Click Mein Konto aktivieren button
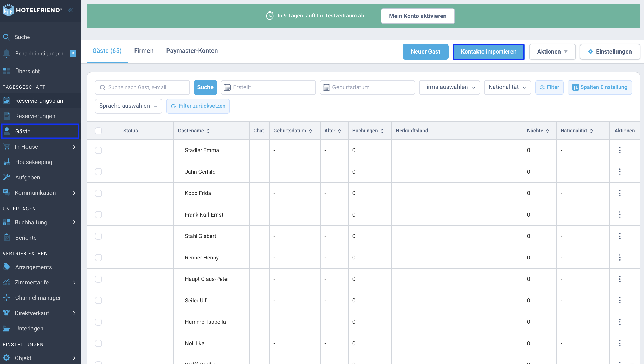644x364 pixels. 418,16
